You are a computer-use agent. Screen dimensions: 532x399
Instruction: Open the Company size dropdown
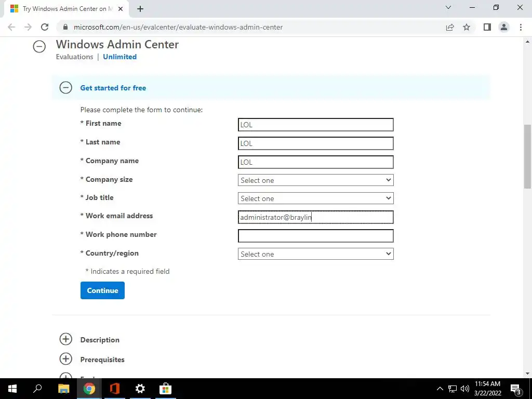[x=315, y=180]
